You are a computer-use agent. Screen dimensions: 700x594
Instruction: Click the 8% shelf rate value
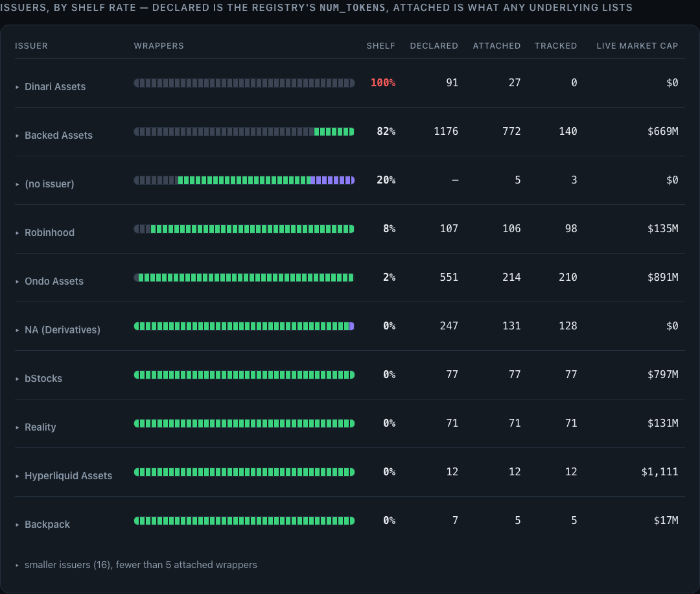pos(390,229)
